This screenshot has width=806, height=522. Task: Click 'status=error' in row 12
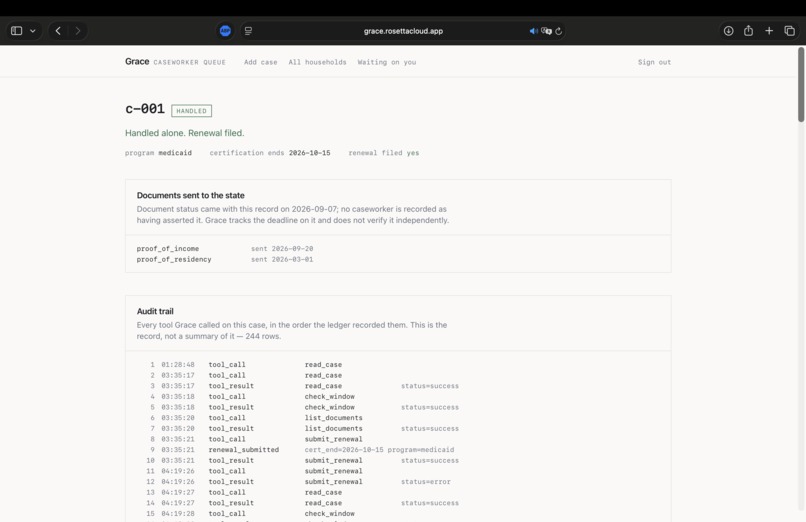coord(426,482)
